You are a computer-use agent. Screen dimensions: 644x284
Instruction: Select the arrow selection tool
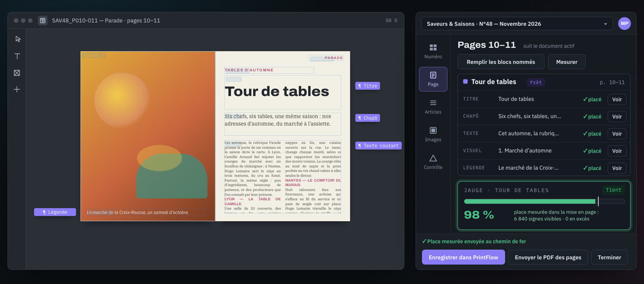(17, 39)
